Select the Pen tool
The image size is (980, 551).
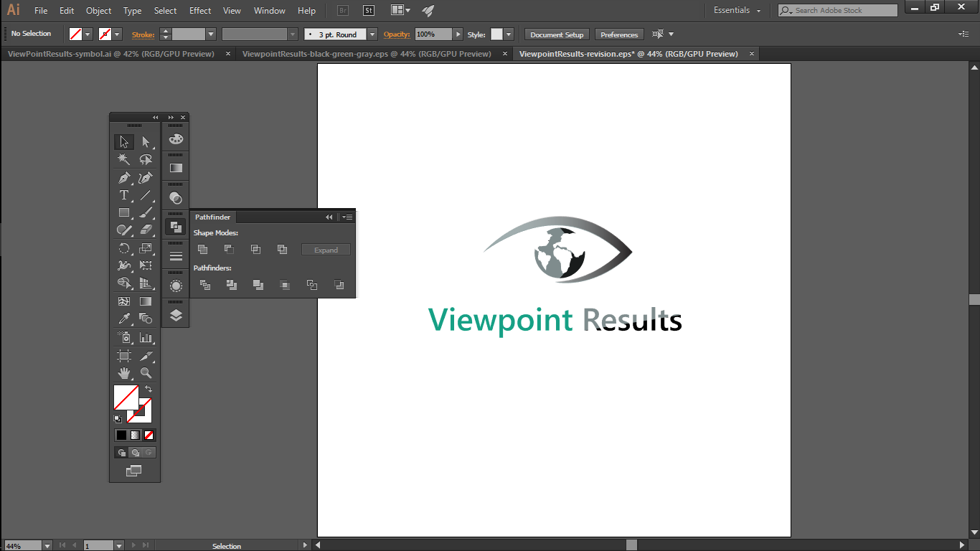coord(123,176)
